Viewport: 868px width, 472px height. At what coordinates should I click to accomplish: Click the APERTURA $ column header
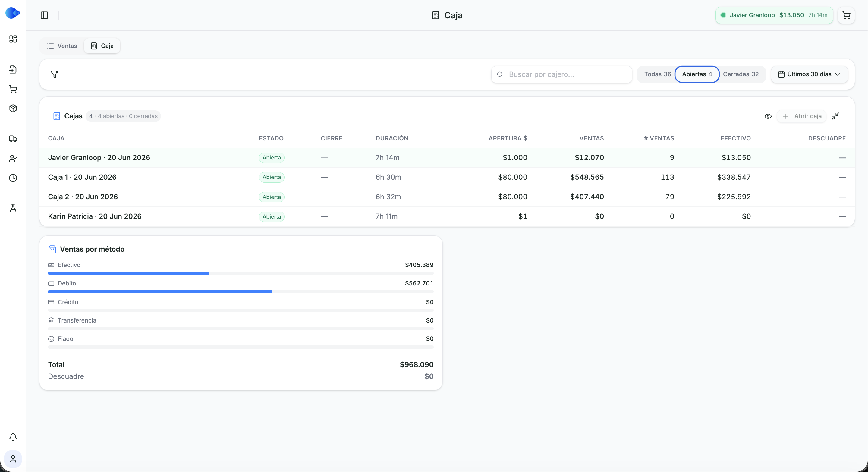[508, 138]
